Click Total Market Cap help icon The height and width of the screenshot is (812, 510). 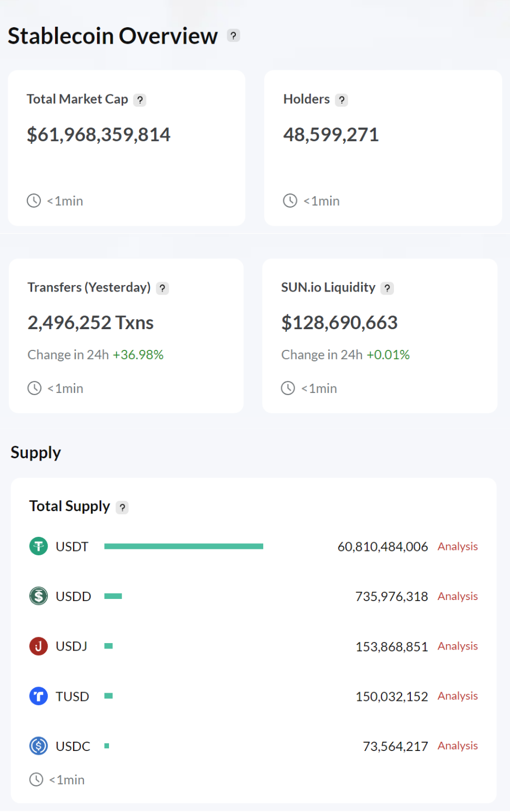pyautogui.click(x=140, y=100)
